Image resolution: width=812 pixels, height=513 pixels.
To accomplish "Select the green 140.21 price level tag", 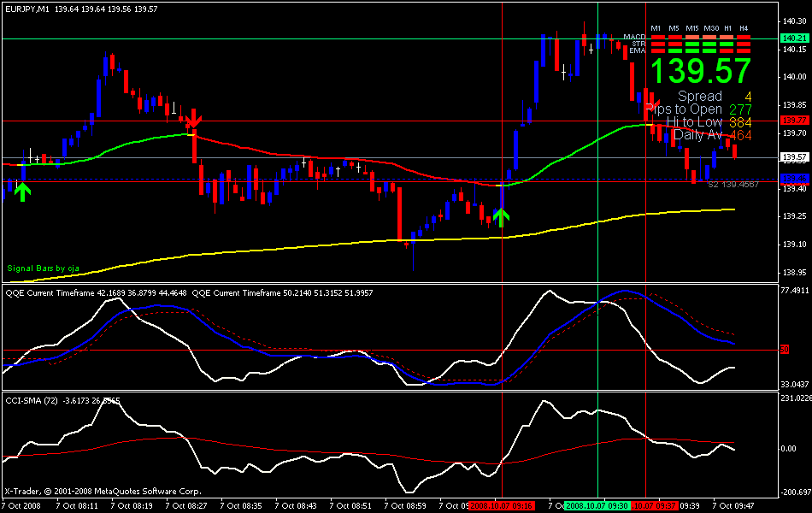I will click(x=793, y=38).
